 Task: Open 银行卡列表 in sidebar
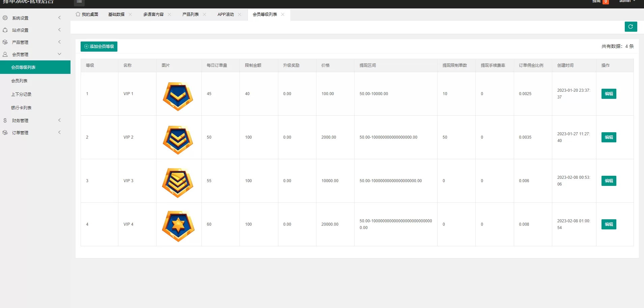21,108
